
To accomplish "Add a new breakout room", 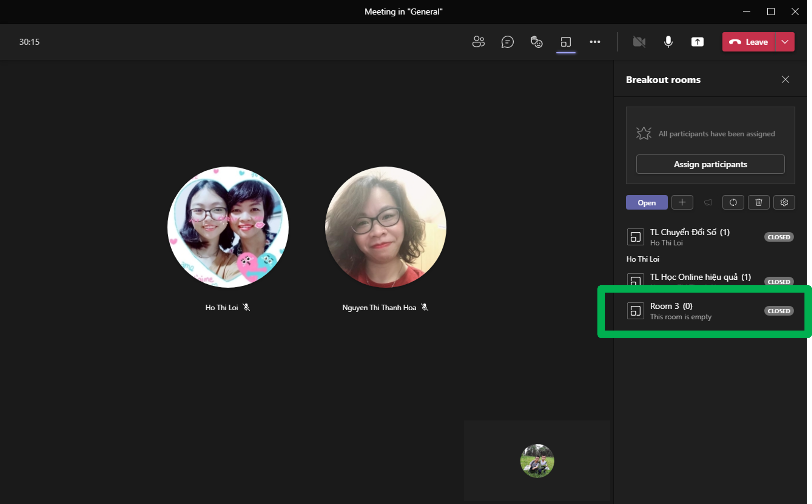I will [x=682, y=202].
